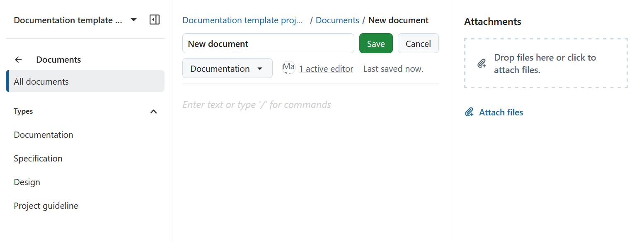Select the Specification document type
Viewport: 644px width, 242px height.
pyautogui.click(x=38, y=158)
